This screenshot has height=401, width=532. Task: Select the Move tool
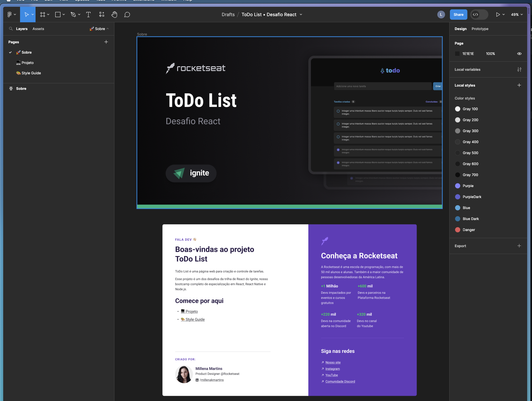[x=27, y=15]
